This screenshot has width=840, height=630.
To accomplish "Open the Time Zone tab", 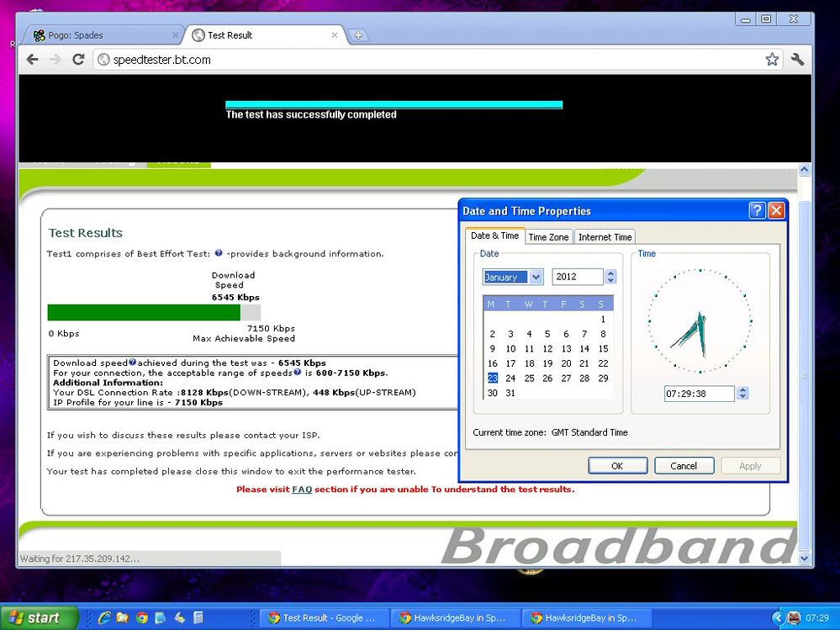I will coord(548,237).
